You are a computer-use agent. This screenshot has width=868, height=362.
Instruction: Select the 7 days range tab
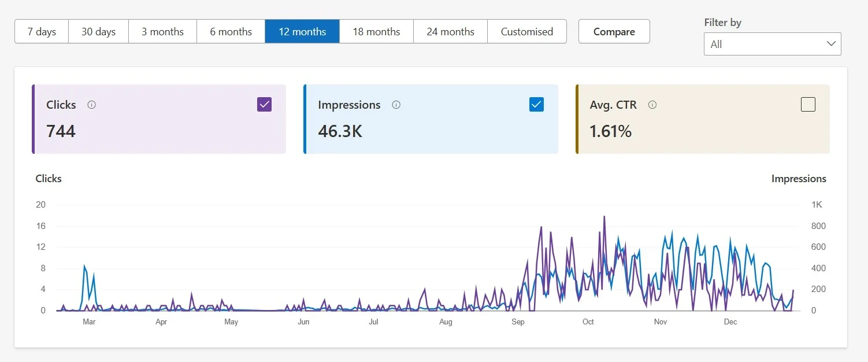tap(42, 32)
